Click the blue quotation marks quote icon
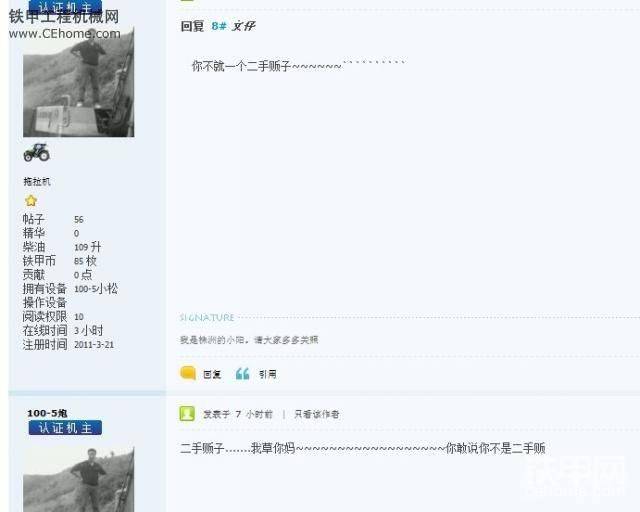 point(242,374)
